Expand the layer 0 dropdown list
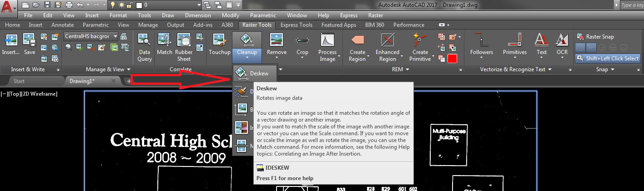Viewport: 644px width, 191px height. (x=198, y=5)
